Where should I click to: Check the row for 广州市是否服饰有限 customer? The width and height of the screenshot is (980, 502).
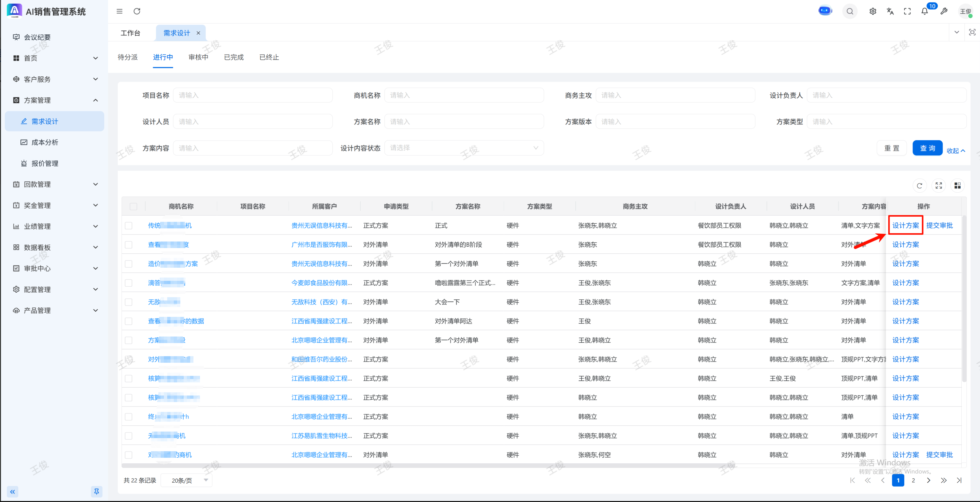point(129,245)
